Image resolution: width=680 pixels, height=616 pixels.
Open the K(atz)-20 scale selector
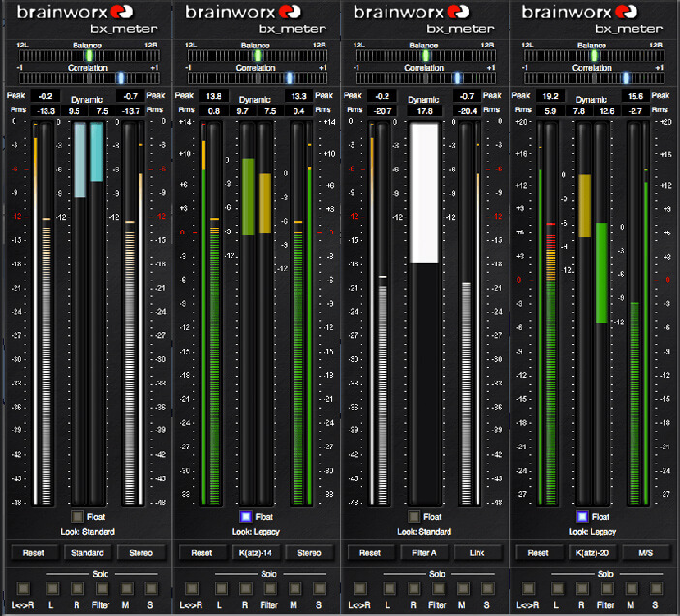click(x=595, y=553)
